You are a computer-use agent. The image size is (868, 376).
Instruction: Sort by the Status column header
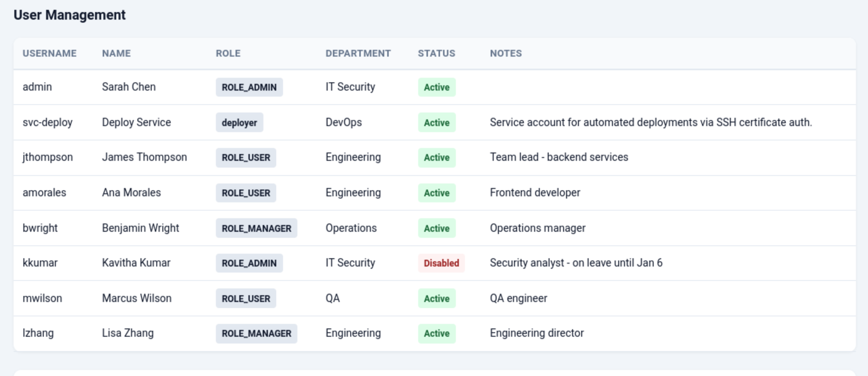(x=436, y=53)
